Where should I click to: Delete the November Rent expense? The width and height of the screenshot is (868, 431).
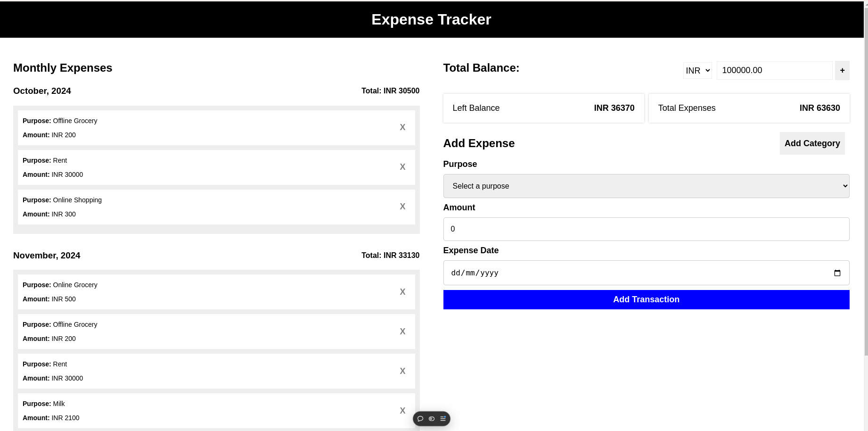click(402, 371)
